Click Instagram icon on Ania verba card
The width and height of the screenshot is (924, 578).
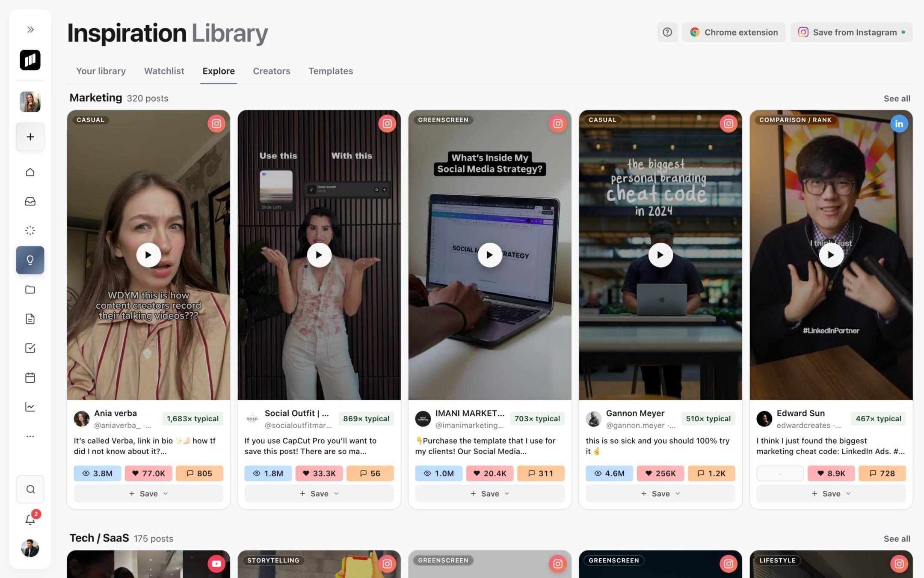point(216,124)
